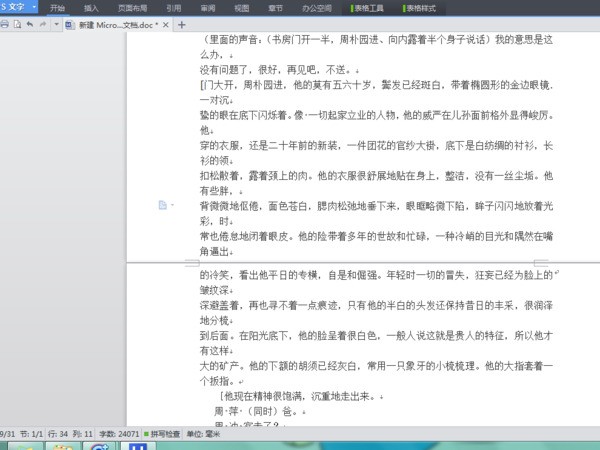600x450 pixels.
Task: Click the line 周·萍·（同时）爸。
Action: [x=259, y=411]
